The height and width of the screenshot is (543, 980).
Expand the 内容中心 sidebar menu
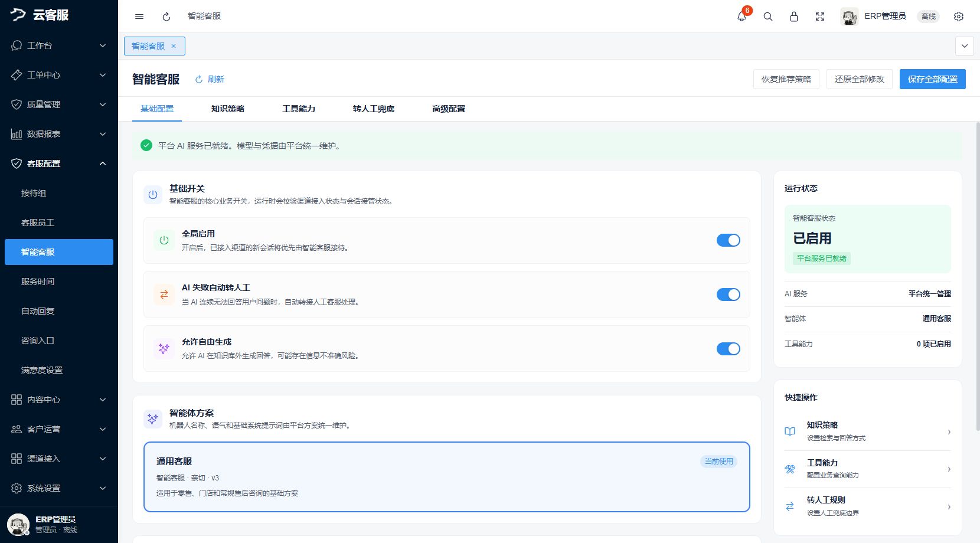click(59, 400)
